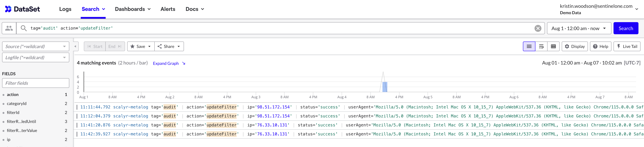644x147 pixels.
Task: Open the team/shared searches people icon
Action: click(9, 28)
